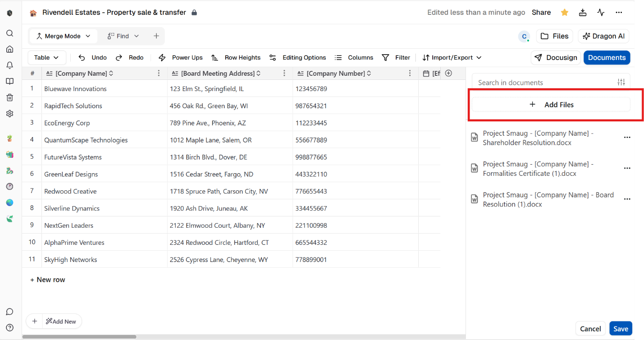Open the Merge Mode view dropdown

pyautogui.click(x=64, y=36)
